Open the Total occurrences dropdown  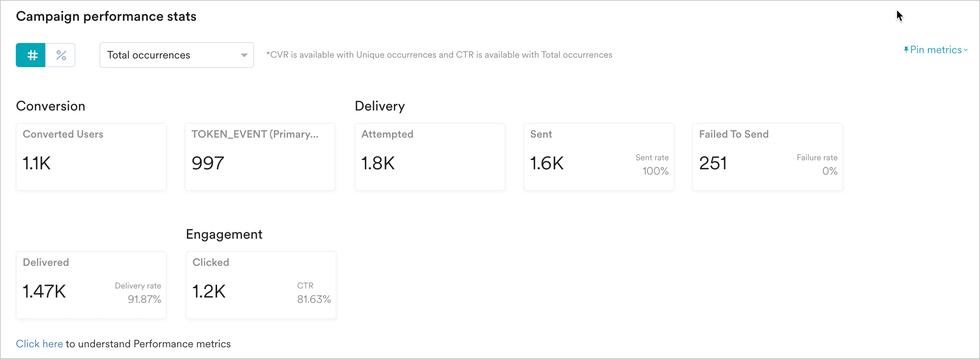[176, 55]
